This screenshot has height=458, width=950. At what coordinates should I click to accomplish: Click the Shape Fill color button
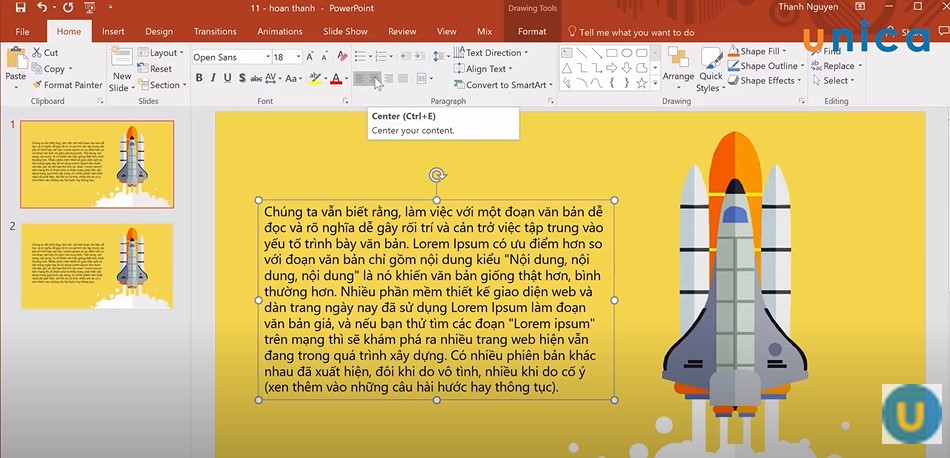point(759,51)
